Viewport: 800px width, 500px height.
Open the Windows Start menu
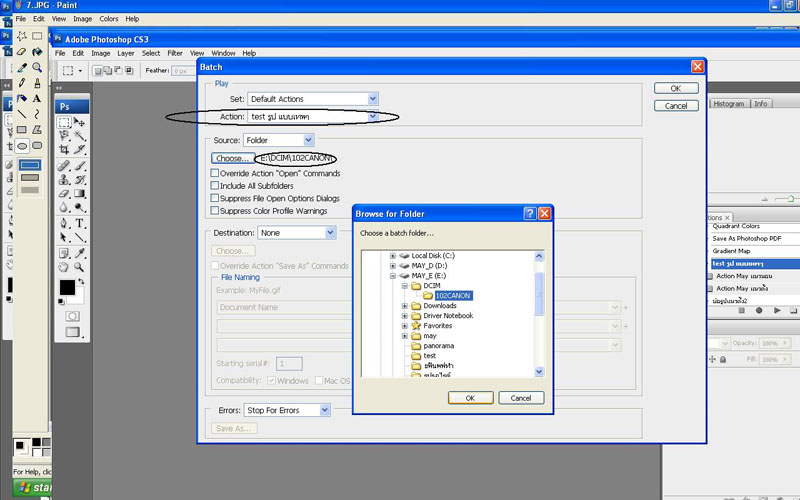(x=32, y=487)
